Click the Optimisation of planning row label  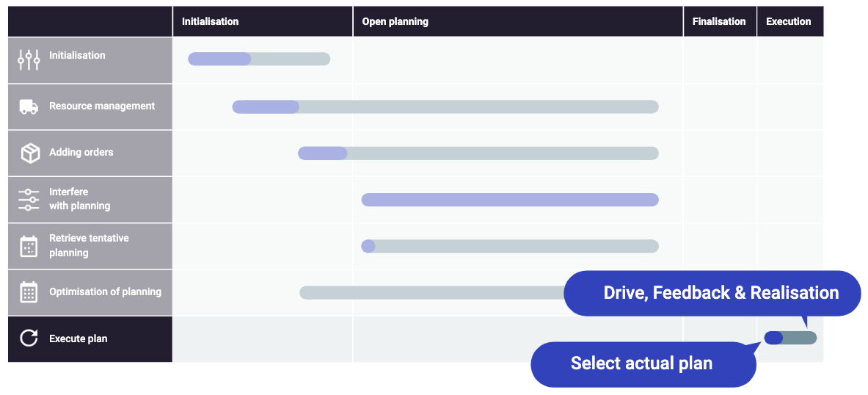click(105, 292)
